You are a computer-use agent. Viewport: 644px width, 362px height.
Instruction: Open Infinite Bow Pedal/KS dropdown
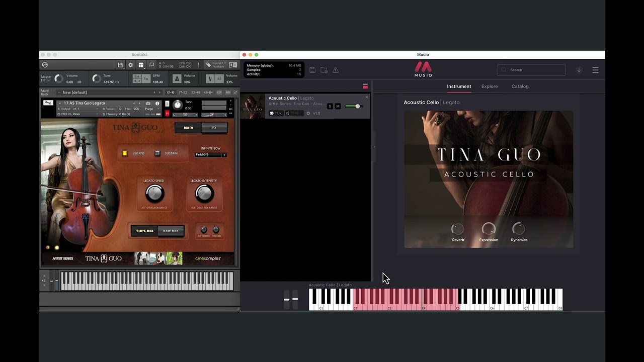click(211, 155)
